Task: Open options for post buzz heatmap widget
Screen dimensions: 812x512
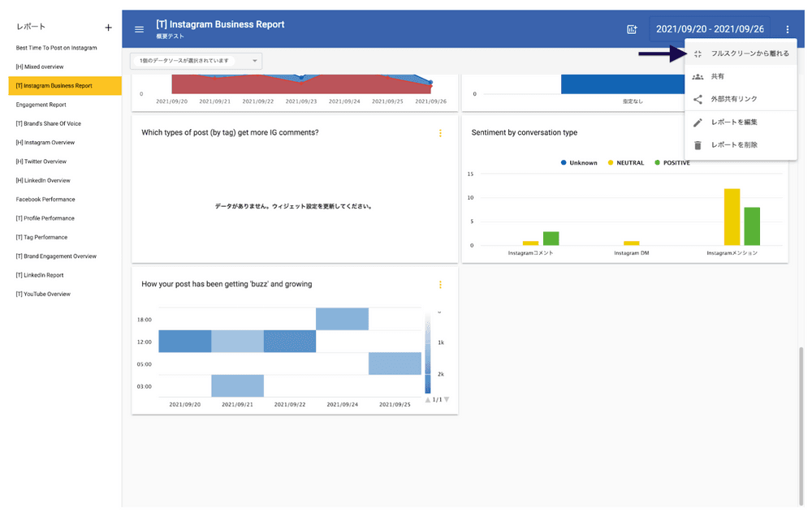Action: [x=441, y=285]
